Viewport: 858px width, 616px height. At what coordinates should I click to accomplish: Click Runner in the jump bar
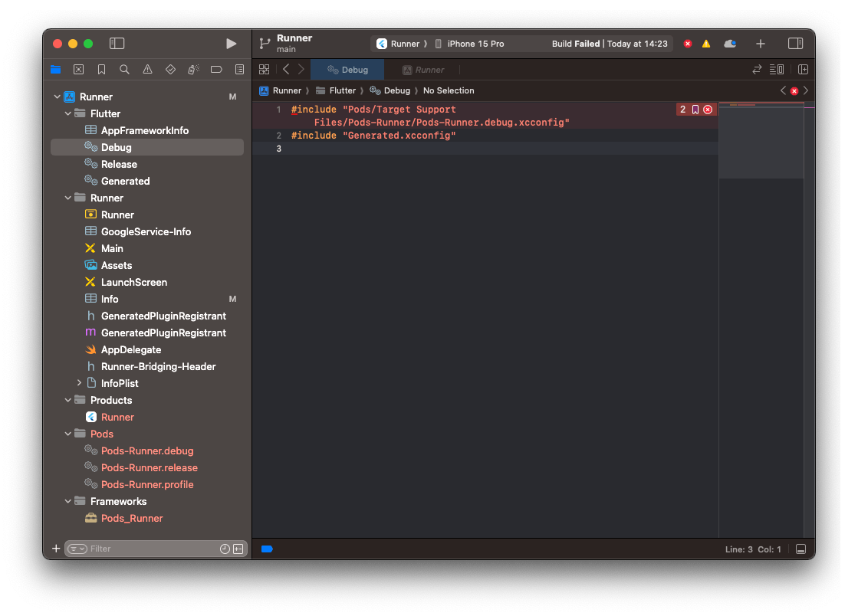[281, 90]
